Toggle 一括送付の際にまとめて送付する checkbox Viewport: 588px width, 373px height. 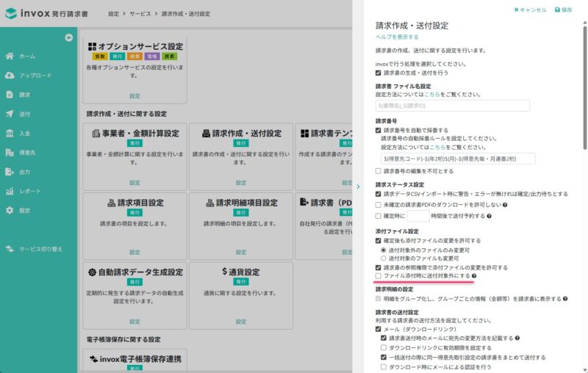(x=383, y=358)
